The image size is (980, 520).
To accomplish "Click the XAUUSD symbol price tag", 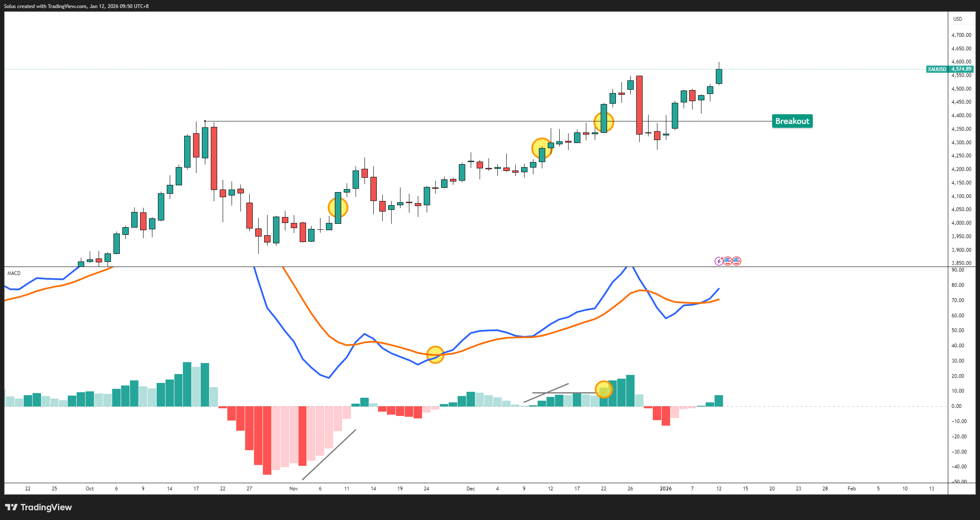I will click(937, 69).
